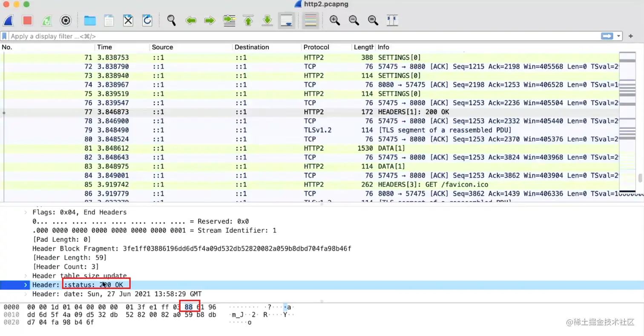This screenshot has width=644, height=336.
Task: Select packet 77 HEADERS[1]: 200 OK
Action: [x=309, y=112]
